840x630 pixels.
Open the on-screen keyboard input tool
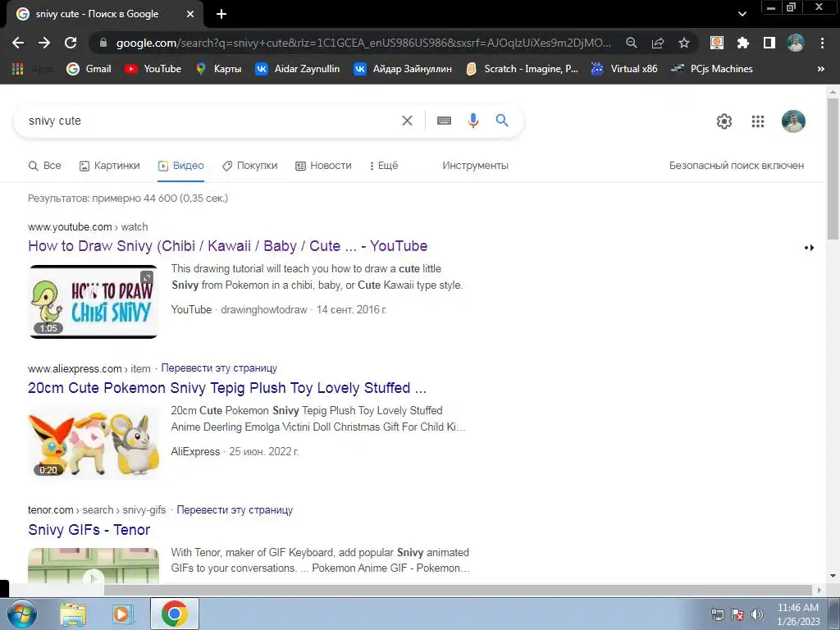click(x=444, y=121)
